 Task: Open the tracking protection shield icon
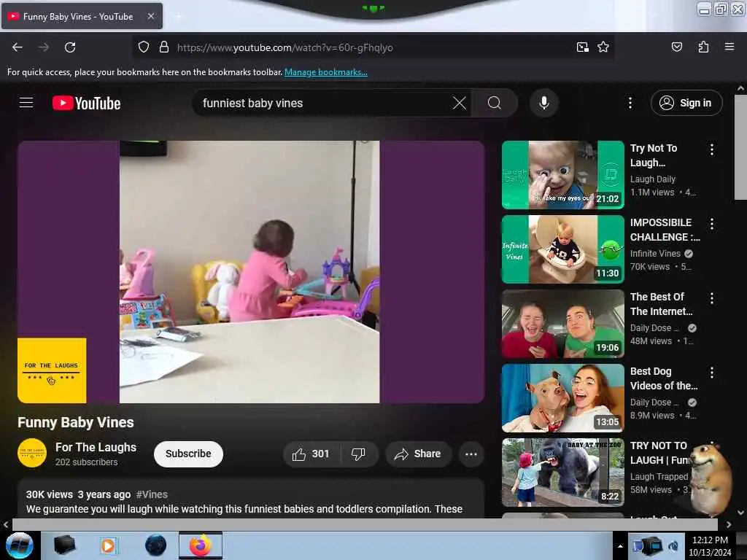tap(144, 47)
